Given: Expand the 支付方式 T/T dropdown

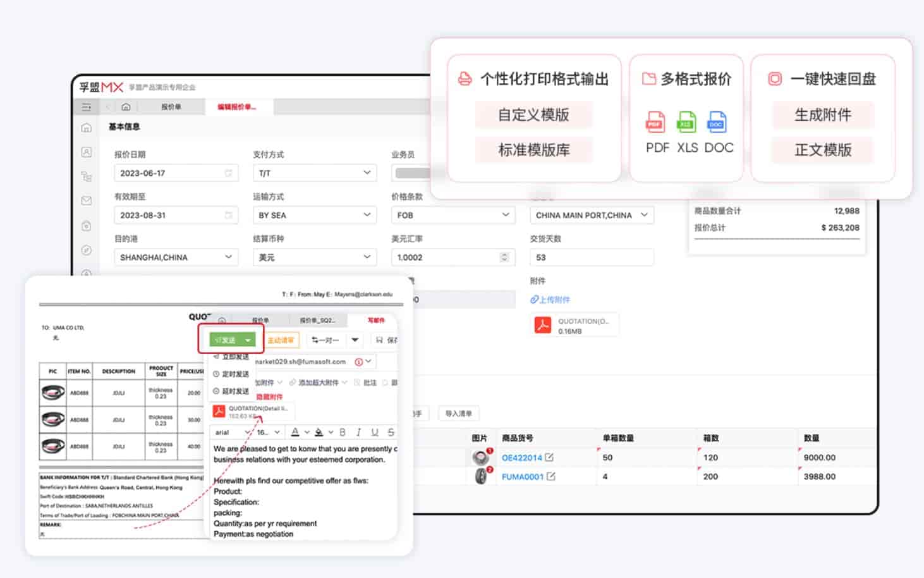Looking at the screenshot, I should click(367, 173).
